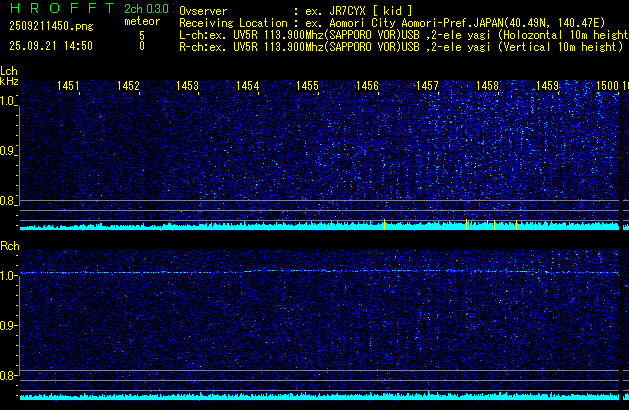This screenshot has width=629, height=410.
Task: Click the 25.09.21 14:50 timestamp
Action: tap(52, 46)
